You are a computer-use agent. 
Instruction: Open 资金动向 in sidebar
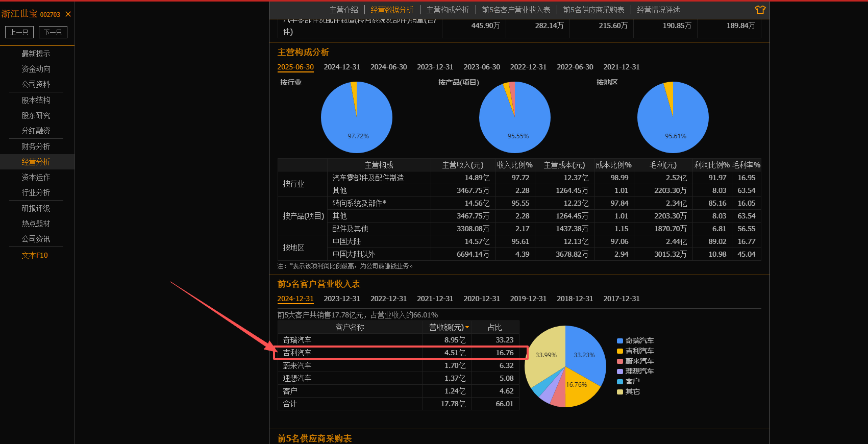click(36, 69)
